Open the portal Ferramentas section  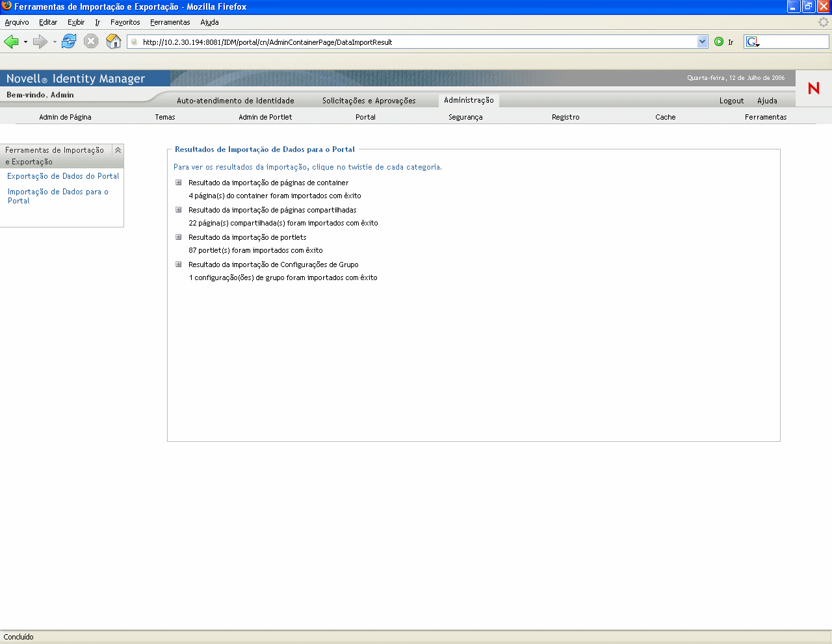(766, 117)
